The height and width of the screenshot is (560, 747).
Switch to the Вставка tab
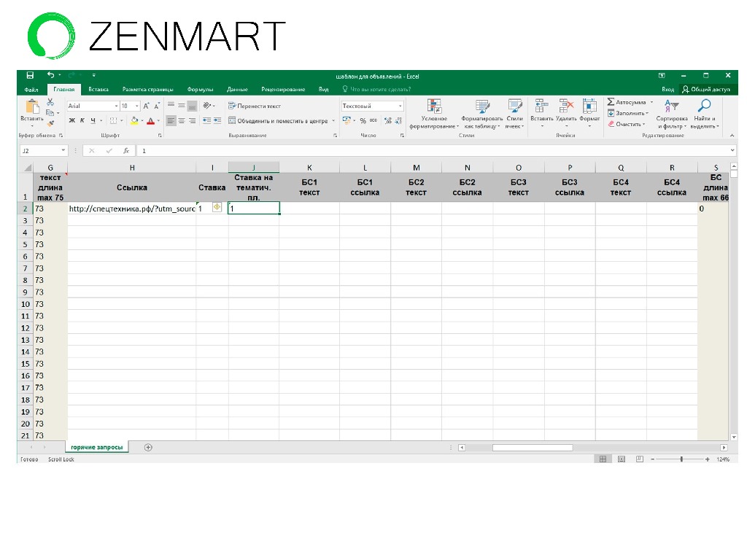tap(98, 90)
